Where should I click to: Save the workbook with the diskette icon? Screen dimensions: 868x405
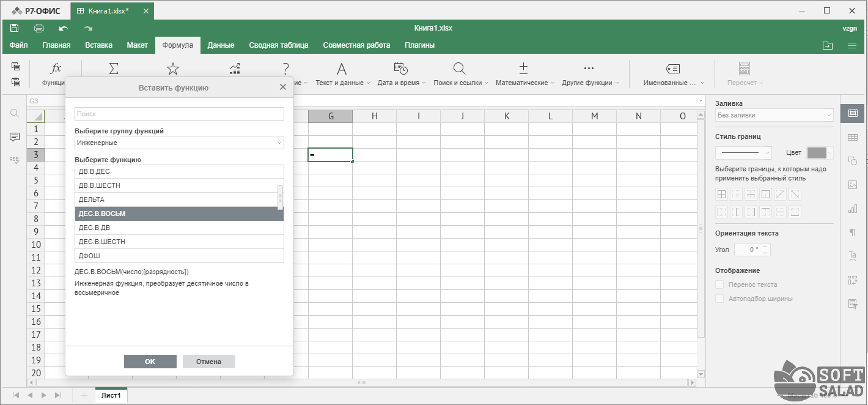tap(15, 28)
